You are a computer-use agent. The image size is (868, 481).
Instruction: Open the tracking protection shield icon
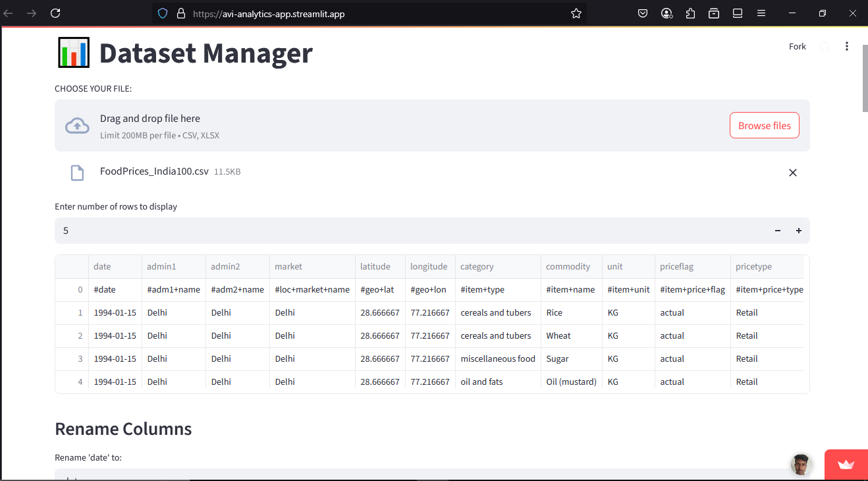pos(163,13)
